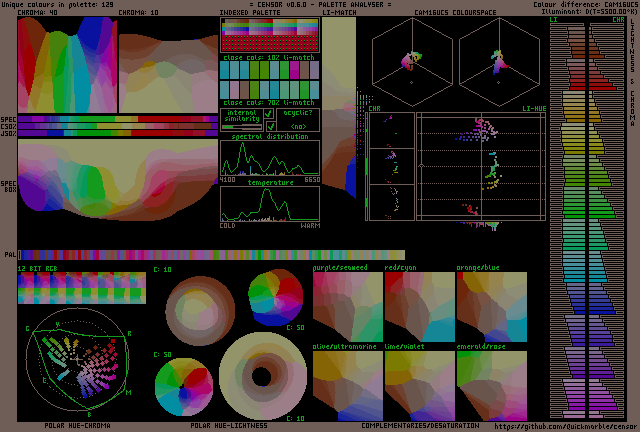Open the GitHub Quickmarble/censor link
The height and width of the screenshot is (432, 640).
point(566,426)
